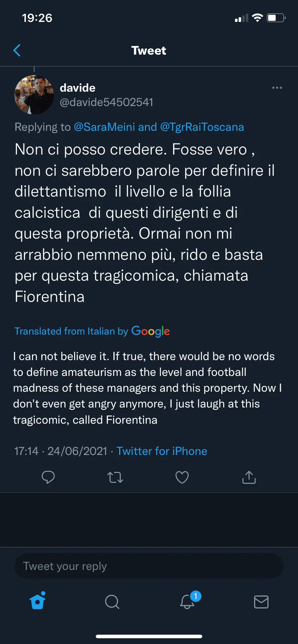The width and height of the screenshot is (298, 644).
Task: Tap the reply speech bubble icon
Action: [x=48, y=477]
